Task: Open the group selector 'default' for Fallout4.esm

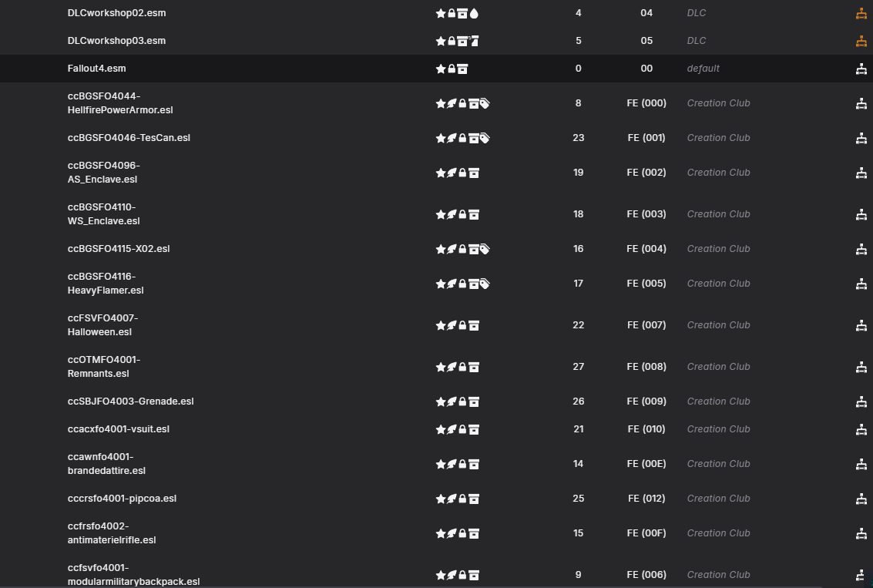Action: pos(703,69)
